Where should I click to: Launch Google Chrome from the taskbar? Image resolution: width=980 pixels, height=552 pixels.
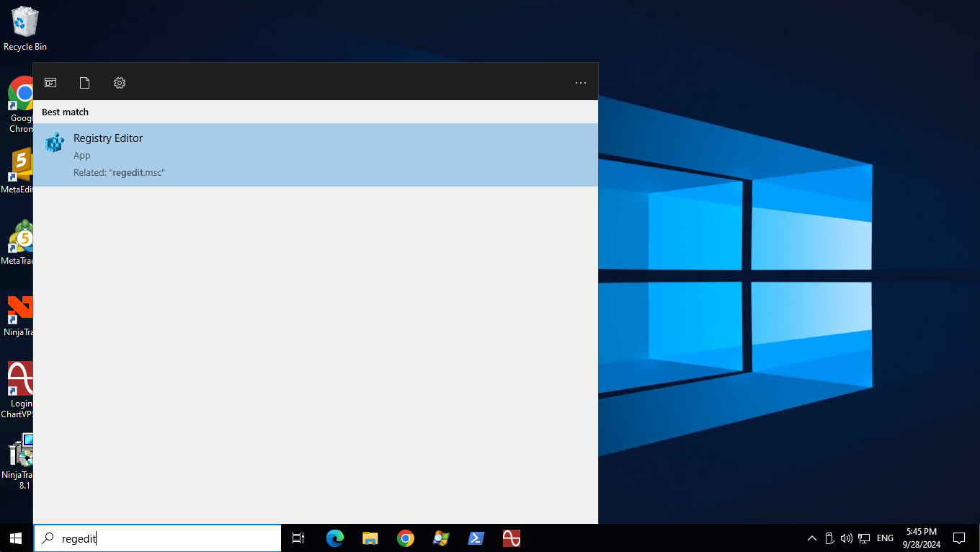[x=405, y=538]
